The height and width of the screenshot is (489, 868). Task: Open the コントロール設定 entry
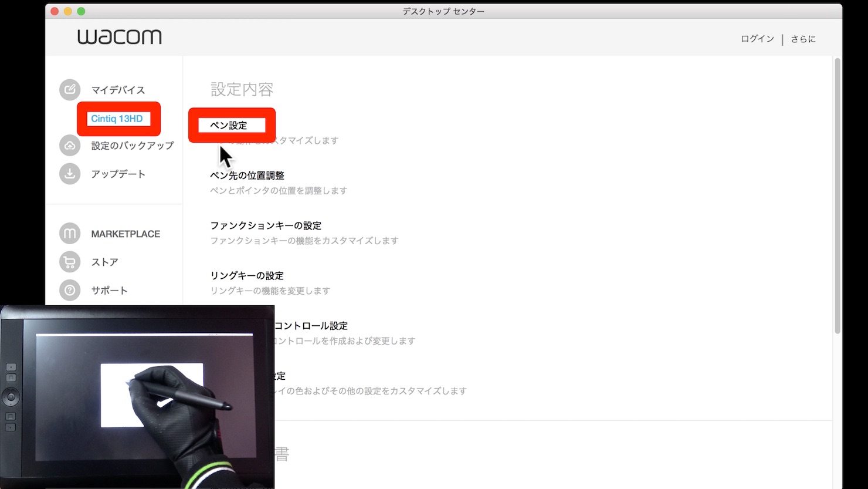click(x=311, y=326)
